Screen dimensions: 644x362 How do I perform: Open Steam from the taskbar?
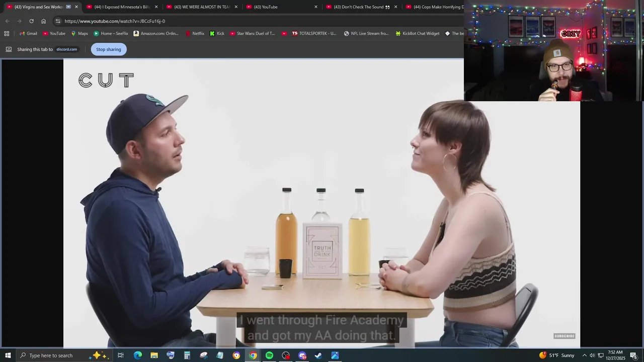[318, 355]
